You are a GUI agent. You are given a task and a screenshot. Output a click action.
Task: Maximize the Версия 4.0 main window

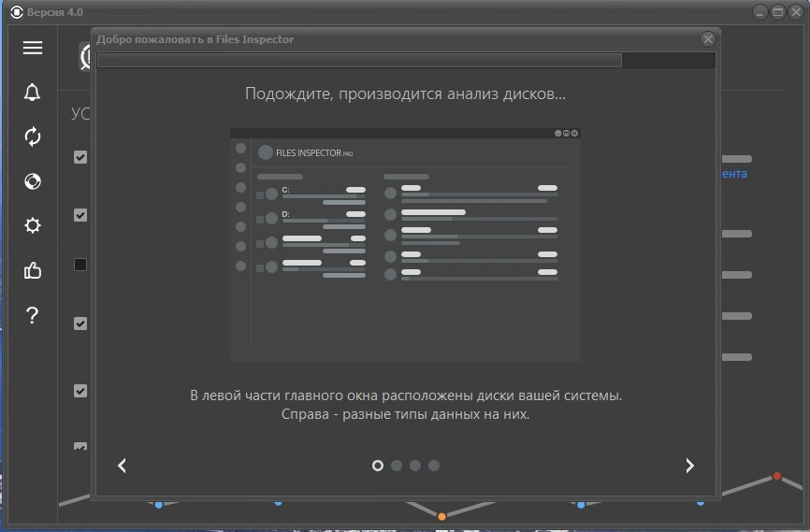pos(778,11)
